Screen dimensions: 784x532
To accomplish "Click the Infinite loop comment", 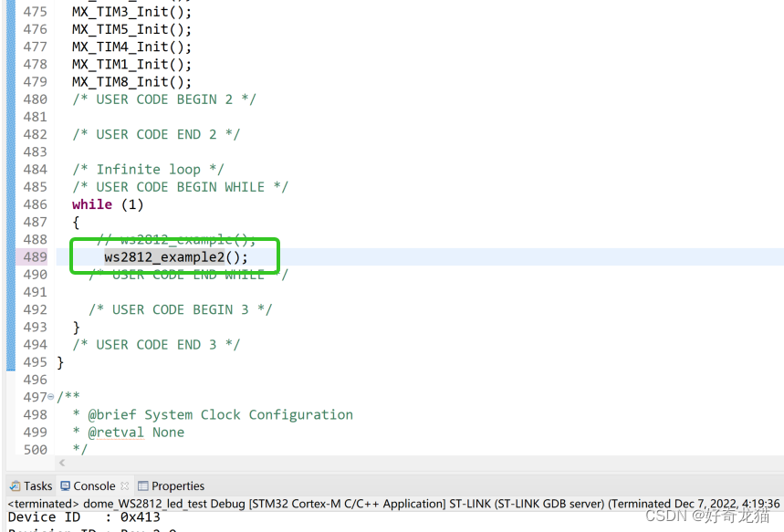I will [148, 170].
